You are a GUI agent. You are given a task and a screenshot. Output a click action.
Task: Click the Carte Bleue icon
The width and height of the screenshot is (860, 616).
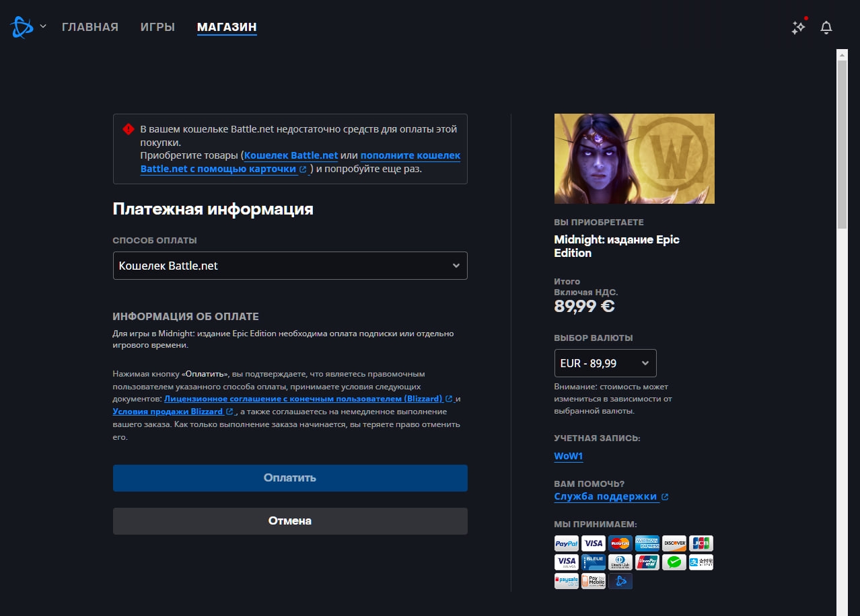(x=594, y=562)
